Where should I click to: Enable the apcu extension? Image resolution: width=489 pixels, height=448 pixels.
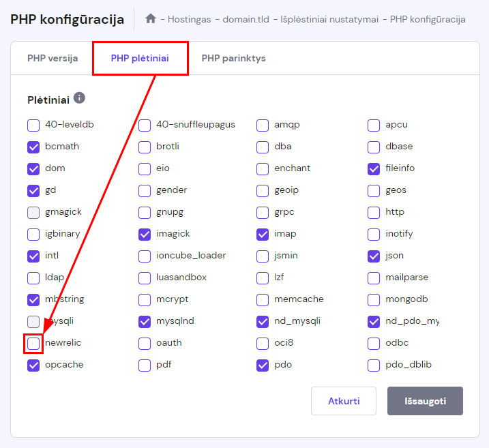(374, 125)
